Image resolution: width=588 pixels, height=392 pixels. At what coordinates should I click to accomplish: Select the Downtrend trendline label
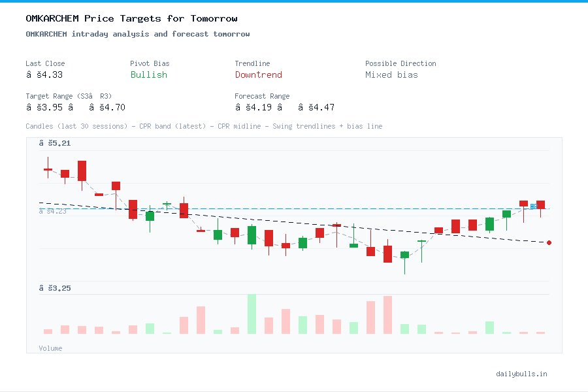(258, 74)
